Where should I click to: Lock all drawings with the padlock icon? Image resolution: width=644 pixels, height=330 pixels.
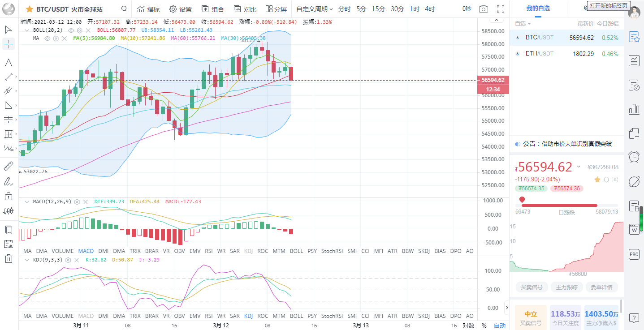point(9,196)
